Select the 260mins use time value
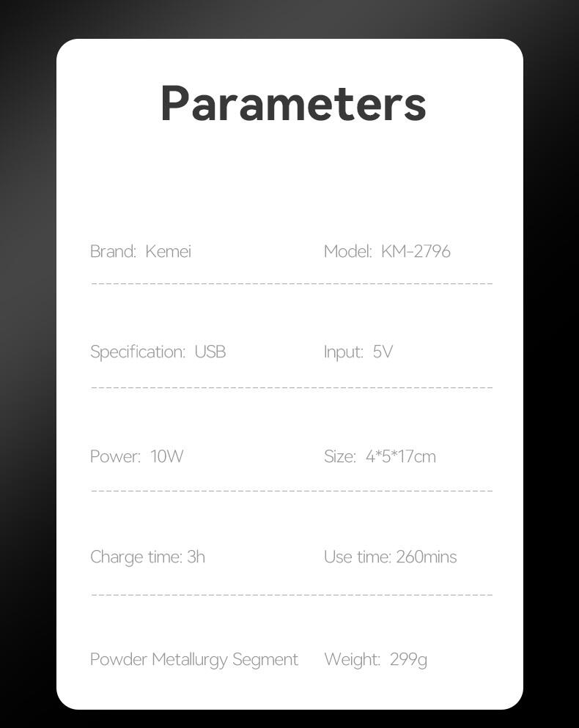Screen dimensions: 579x728 [426, 557]
